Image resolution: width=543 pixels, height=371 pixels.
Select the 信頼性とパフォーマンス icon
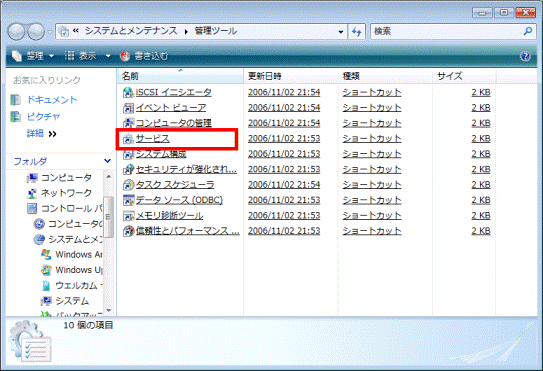tap(128, 231)
